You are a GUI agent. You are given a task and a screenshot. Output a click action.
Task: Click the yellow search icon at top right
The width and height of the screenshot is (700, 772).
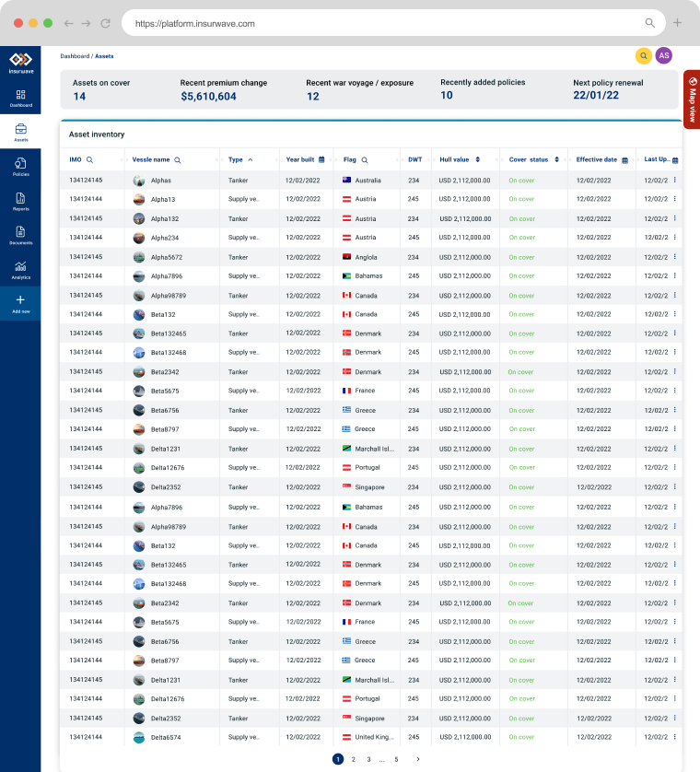click(644, 56)
